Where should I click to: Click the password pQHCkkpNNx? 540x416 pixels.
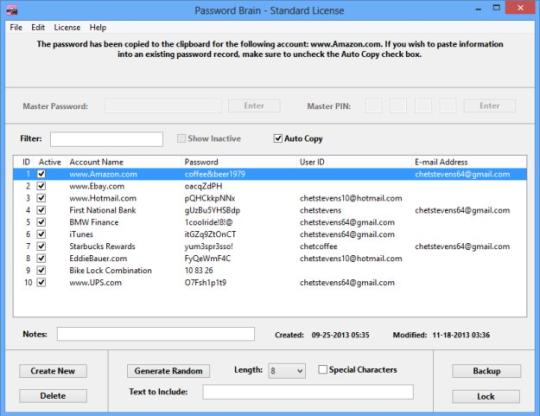coord(209,198)
